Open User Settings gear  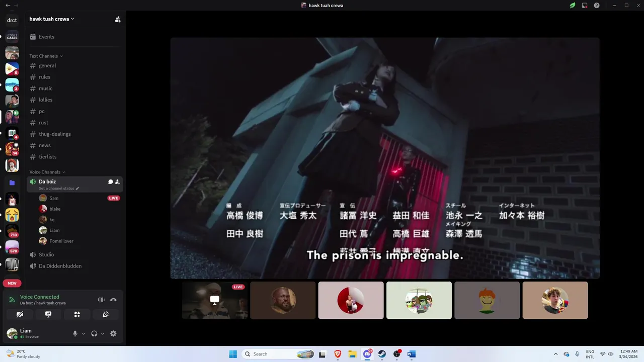click(113, 334)
